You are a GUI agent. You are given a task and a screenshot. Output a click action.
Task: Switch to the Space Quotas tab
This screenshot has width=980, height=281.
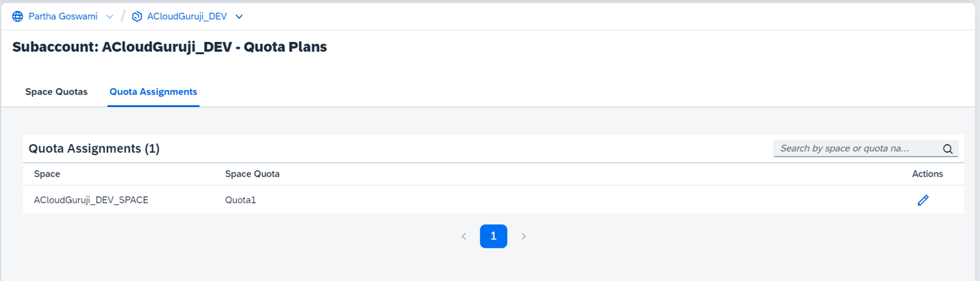click(56, 92)
